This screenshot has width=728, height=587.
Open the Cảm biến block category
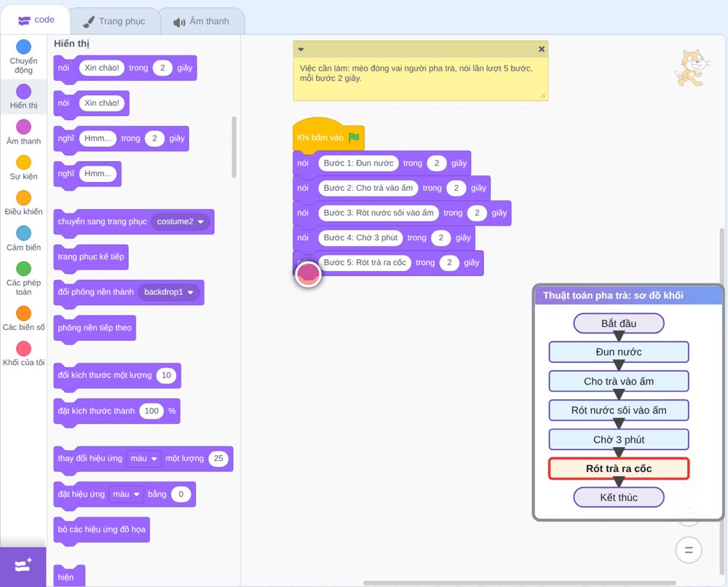click(x=24, y=239)
